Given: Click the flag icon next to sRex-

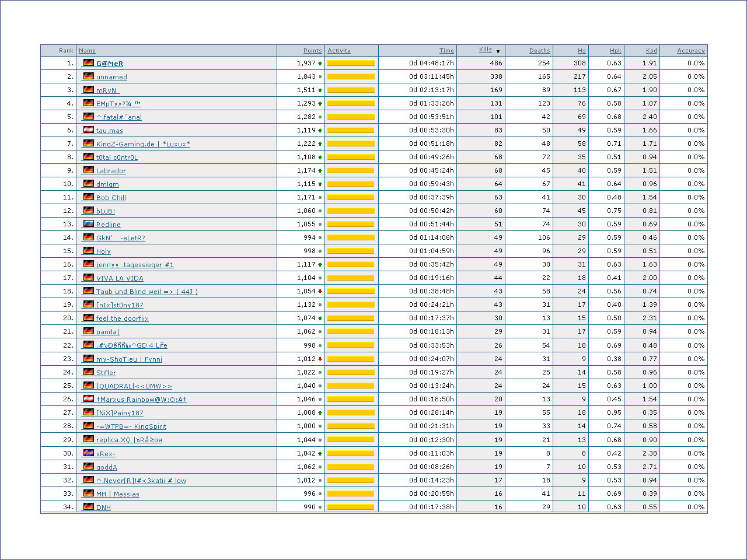Looking at the screenshot, I should pos(89,453).
